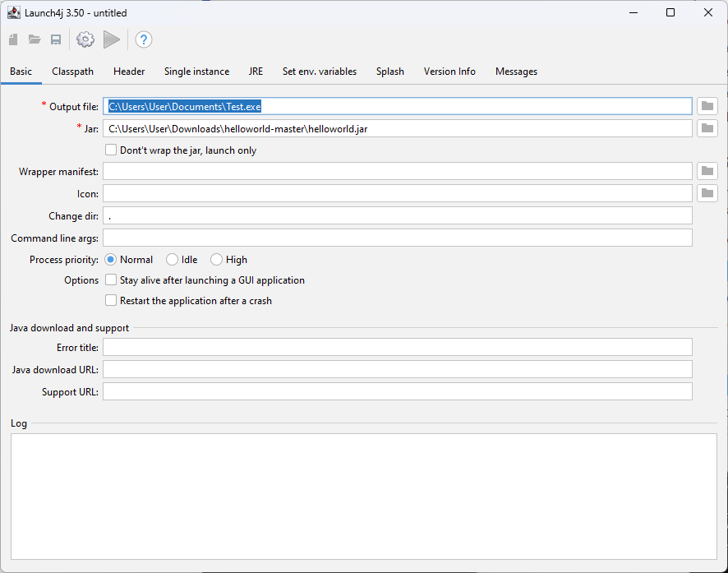Focus the Icon path field
Image resolution: width=728 pixels, height=573 pixels.
click(x=398, y=194)
